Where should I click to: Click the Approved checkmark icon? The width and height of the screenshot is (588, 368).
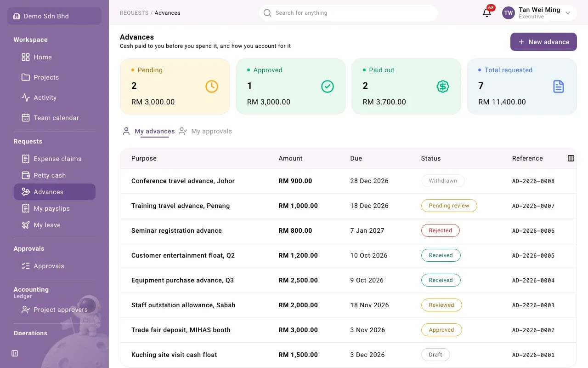[x=328, y=86]
